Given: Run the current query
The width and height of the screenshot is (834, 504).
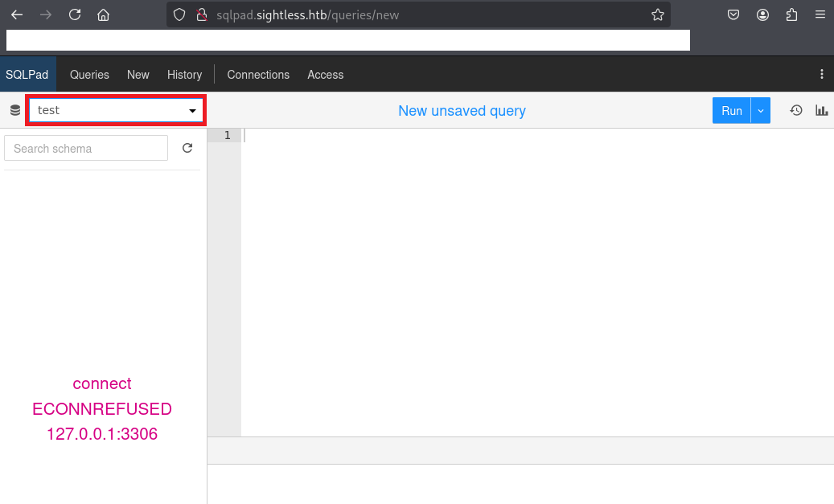Looking at the screenshot, I should [731, 110].
